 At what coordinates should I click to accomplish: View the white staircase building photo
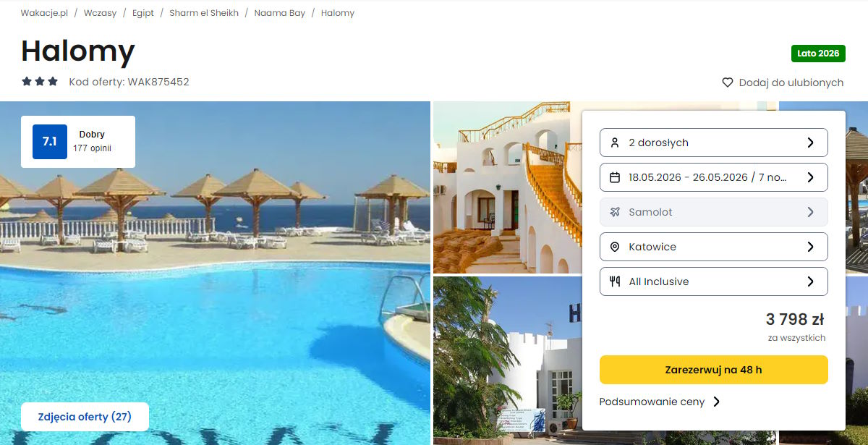[x=507, y=187]
